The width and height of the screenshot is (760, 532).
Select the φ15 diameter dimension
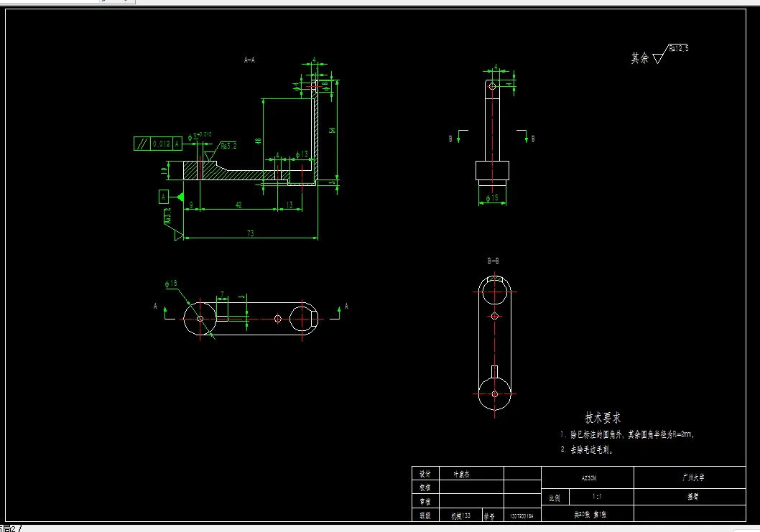click(x=492, y=197)
